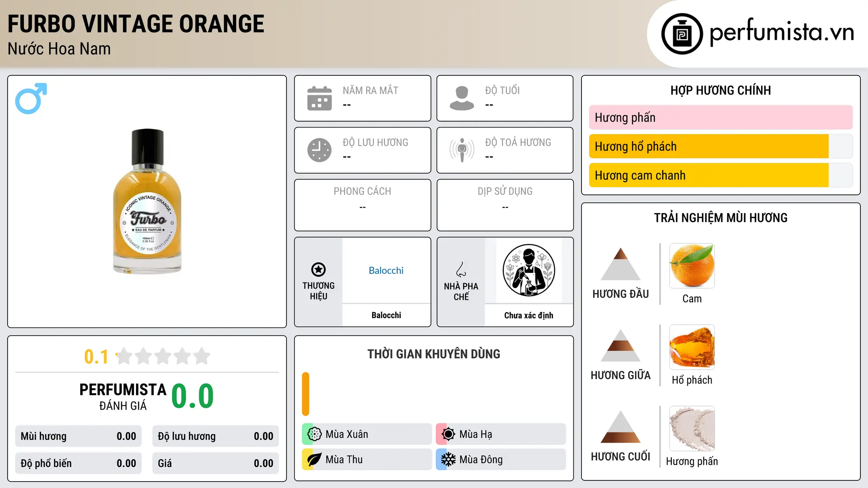The width and height of the screenshot is (868, 488).
Task: Click the Hương đầu top-note pyramid icon
Action: pos(620,264)
